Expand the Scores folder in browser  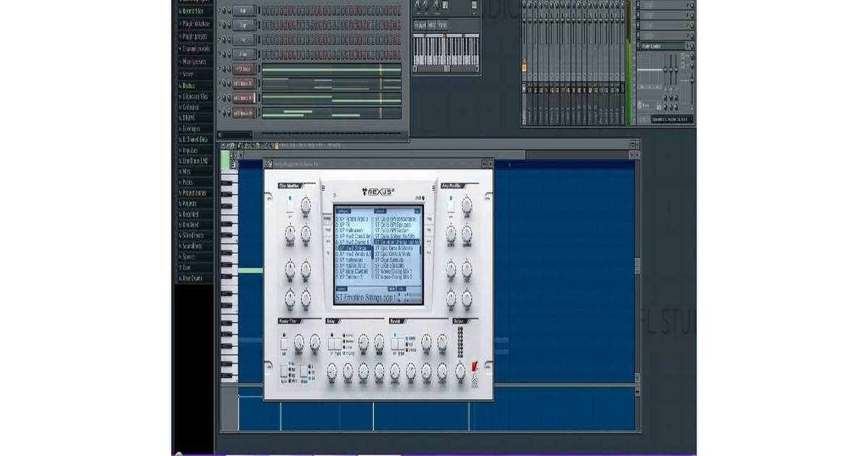tap(187, 74)
